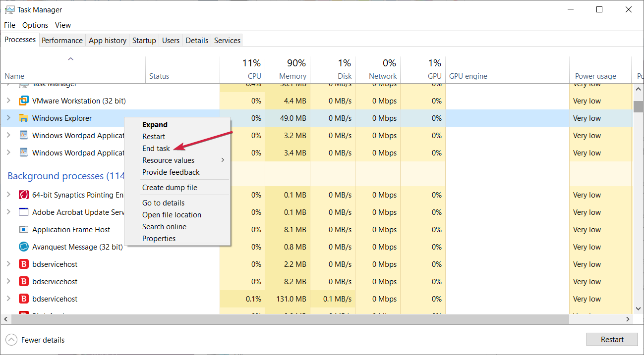Switch to the Performance tab
Viewport: 644px width, 355px height.
point(62,41)
